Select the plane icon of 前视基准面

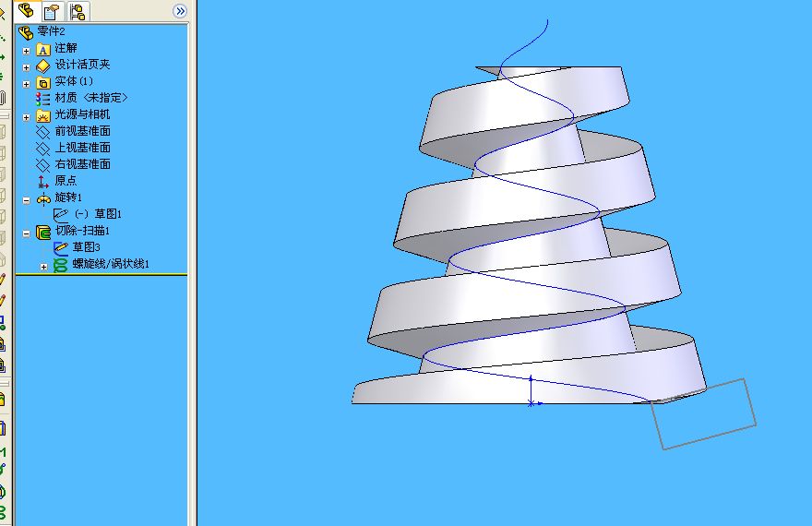(43, 132)
